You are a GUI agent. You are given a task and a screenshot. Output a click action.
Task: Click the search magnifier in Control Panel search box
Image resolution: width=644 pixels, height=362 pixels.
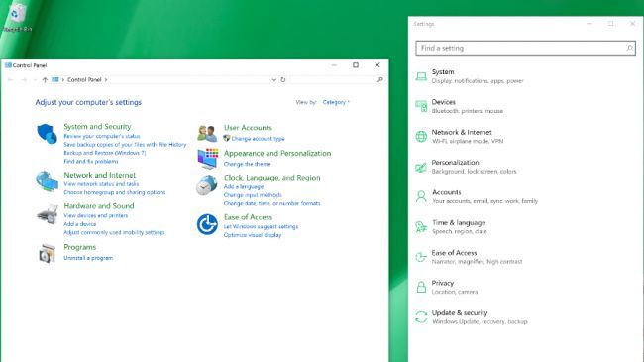pos(379,79)
